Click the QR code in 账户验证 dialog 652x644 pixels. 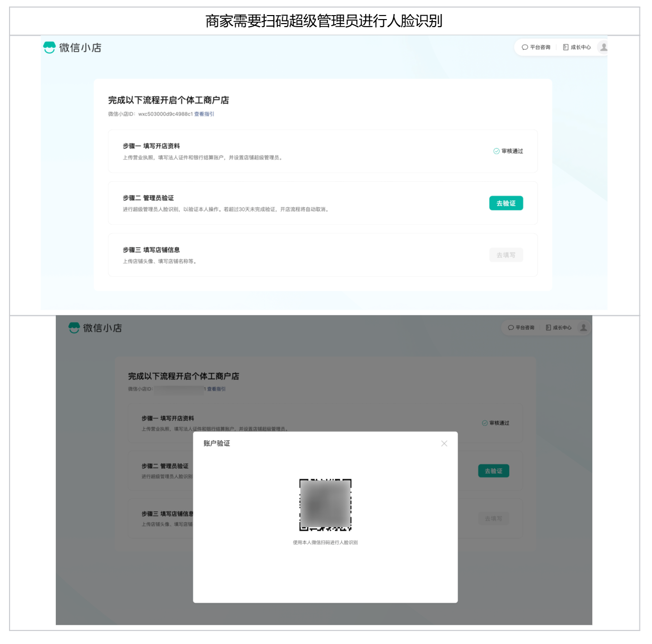(x=325, y=505)
